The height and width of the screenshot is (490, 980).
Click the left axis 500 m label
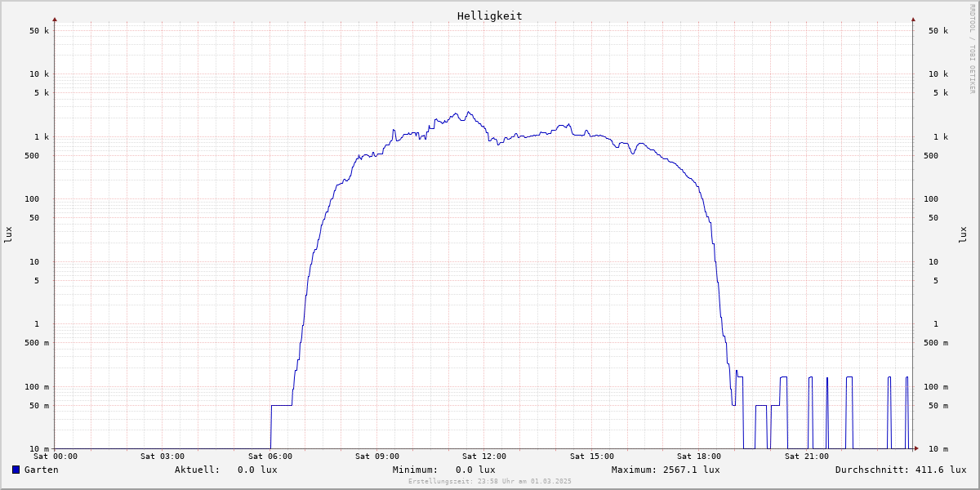click(37, 343)
